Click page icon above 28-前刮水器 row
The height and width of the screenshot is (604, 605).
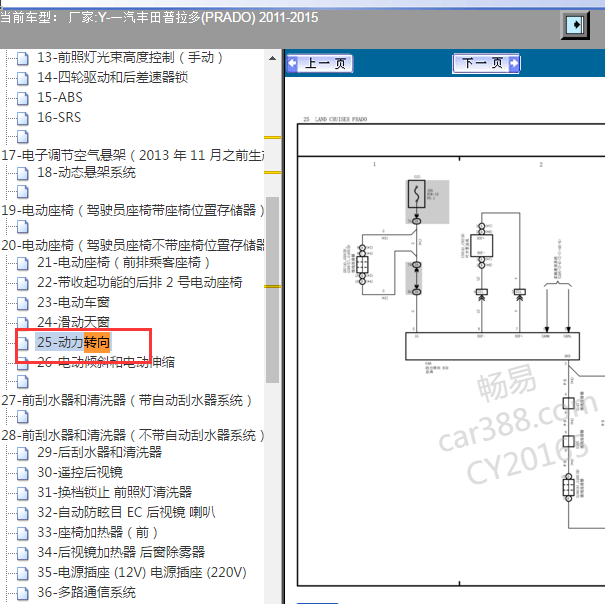point(23,417)
